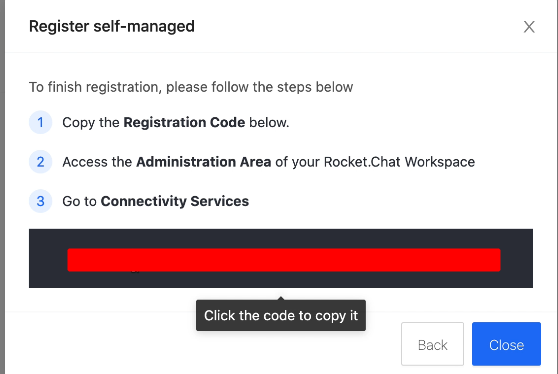Click the 'Copy the' text in step one
Viewport: 558px width, 374px height.
91,122
